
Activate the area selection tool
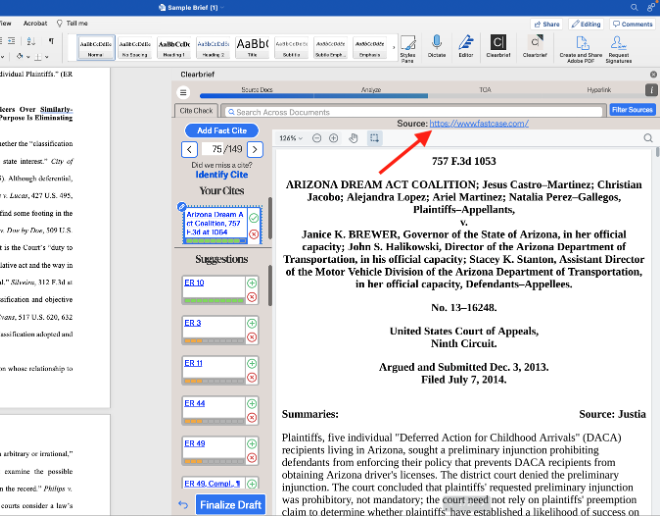point(374,138)
